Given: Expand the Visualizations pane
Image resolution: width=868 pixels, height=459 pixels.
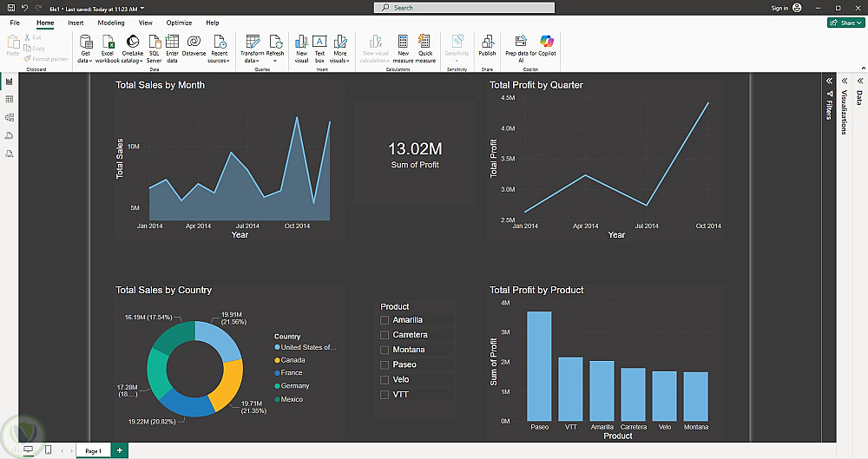Looking at the screenshot, I should pos(845,81).
